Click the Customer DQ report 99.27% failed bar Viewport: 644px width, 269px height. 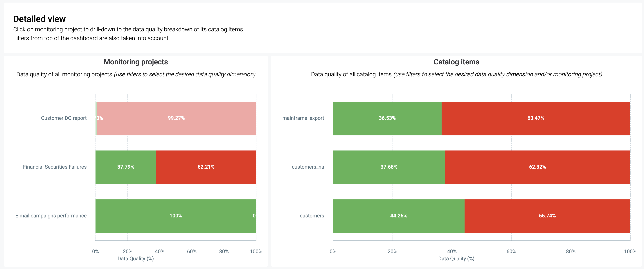coord(176,118)
